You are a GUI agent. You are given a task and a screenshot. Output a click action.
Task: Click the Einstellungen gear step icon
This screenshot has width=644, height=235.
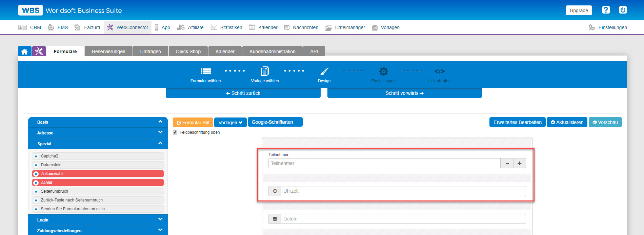(383, 71)
